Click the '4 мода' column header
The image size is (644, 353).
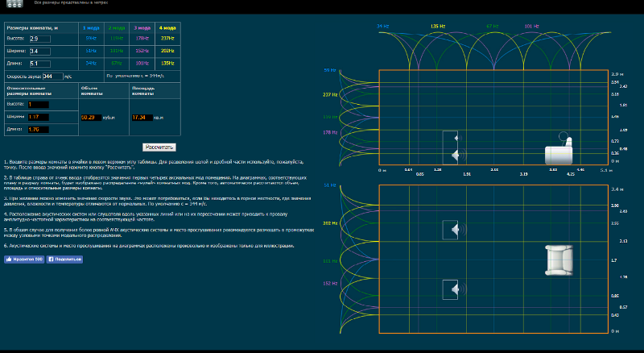point(166,27)
